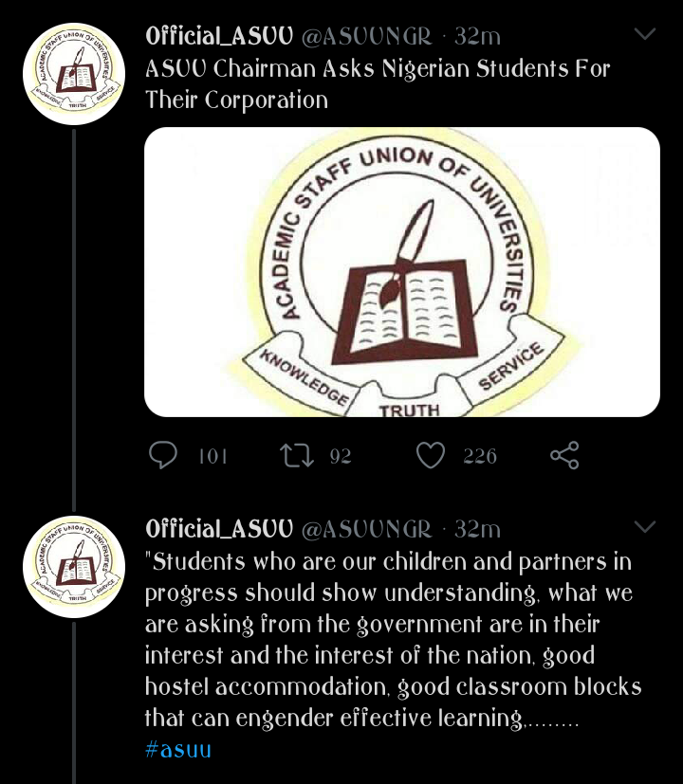Open the first tweet's 32m timestamp

(x=477, y=37)
